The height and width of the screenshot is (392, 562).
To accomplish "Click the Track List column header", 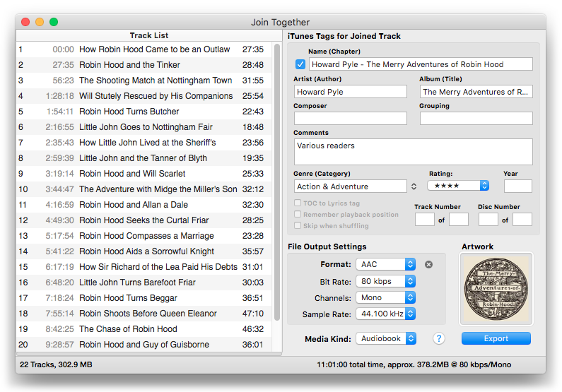I will pyautogui.click(x=148, y=35).
